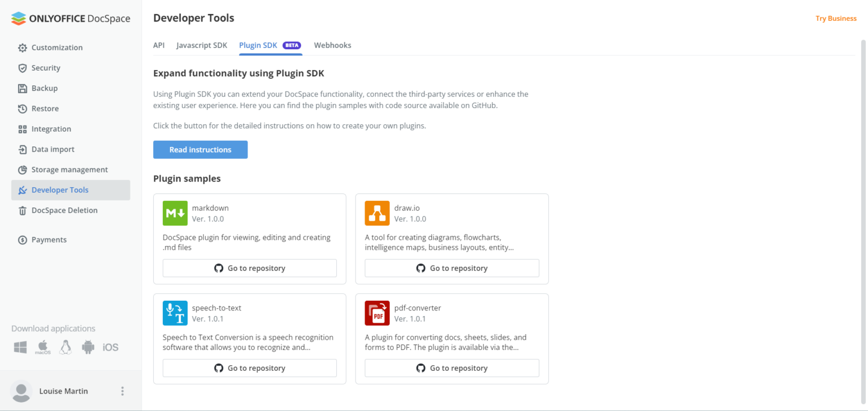Select the Security sidebar icon

[x=46, y=68]
